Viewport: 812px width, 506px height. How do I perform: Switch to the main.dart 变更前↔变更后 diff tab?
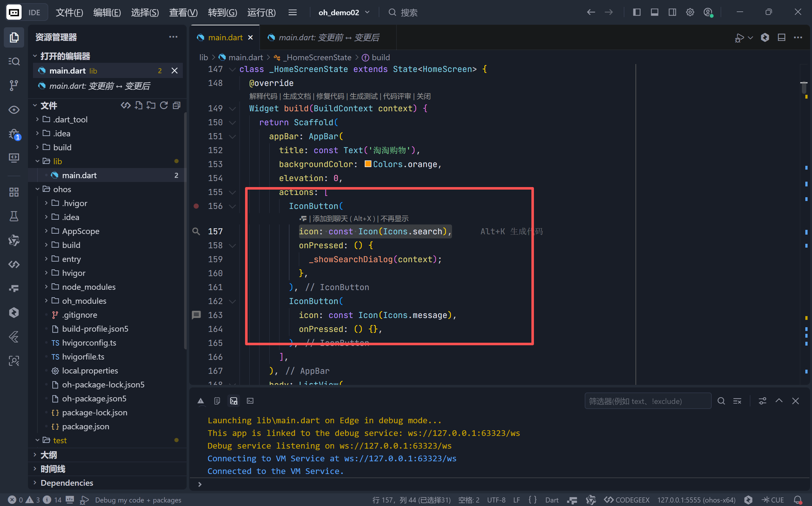click(x=328, y=37)
